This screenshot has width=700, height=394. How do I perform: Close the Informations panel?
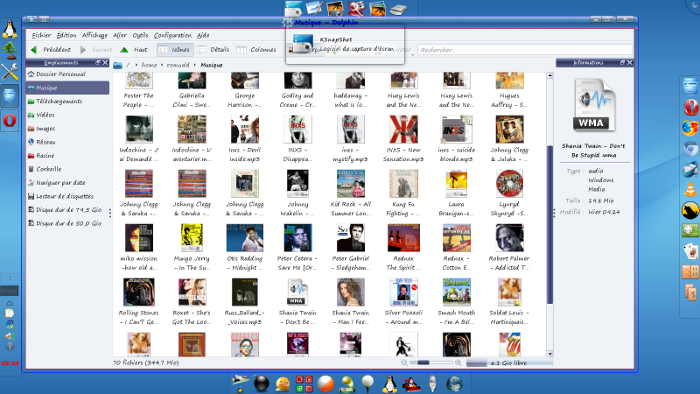tap(629, 62)
